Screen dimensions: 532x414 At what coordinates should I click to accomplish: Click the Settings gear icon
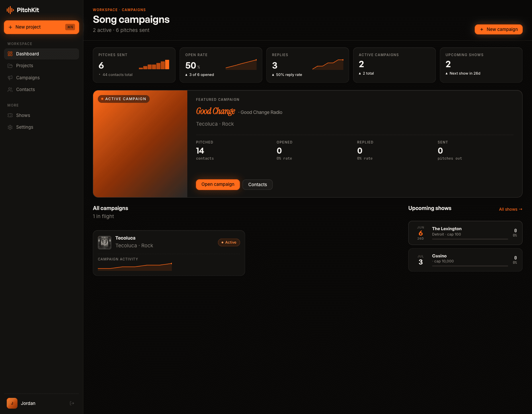click(10, 127)
